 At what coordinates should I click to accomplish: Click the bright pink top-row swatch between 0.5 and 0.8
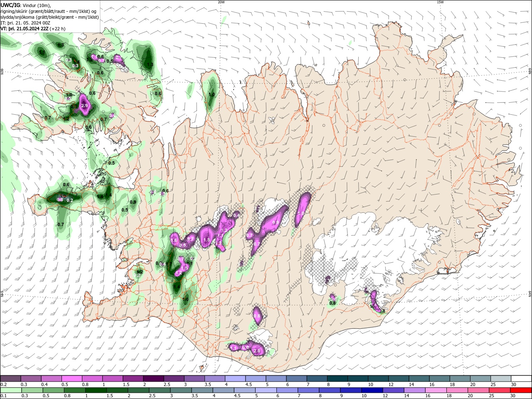tap(72, 379)
